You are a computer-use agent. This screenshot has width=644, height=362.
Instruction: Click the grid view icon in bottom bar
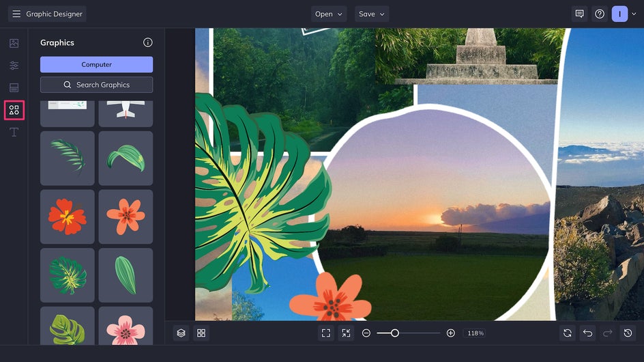[x=201, y=333]
